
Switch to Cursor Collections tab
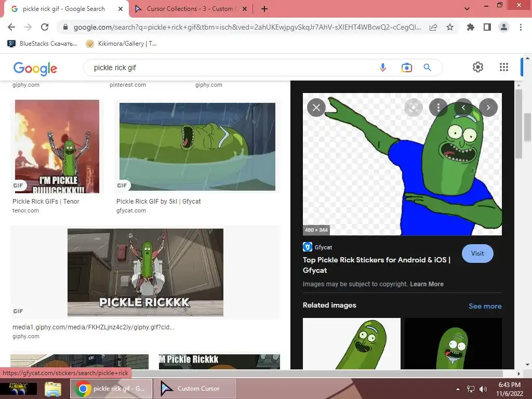coord(190,9)
